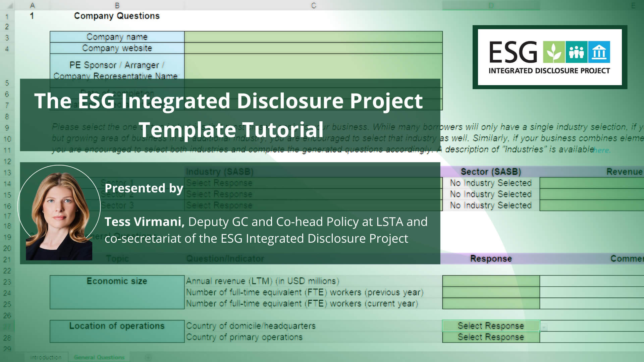Image resolution: width=644 pixels, height=362 pixels.
Task: Click FTE workers (previous year) response cell
Action: pyautogui.click(x=491, y=292)
